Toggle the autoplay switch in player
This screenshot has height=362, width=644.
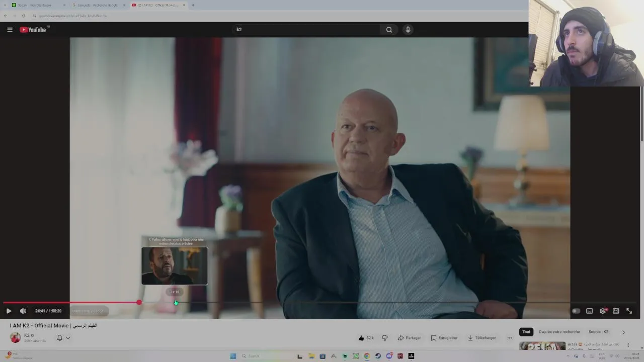coord(576,311)
